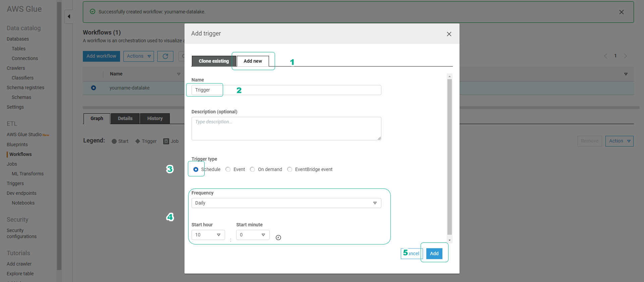644x282 pixels.
Task: Open Schema registries in the sidebar
Action: 25,88
